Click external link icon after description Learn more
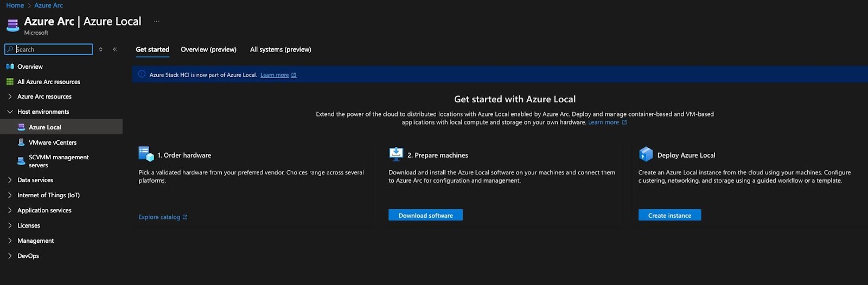The height and width of the screenshot is (285, 868). (x=624, y=122)
